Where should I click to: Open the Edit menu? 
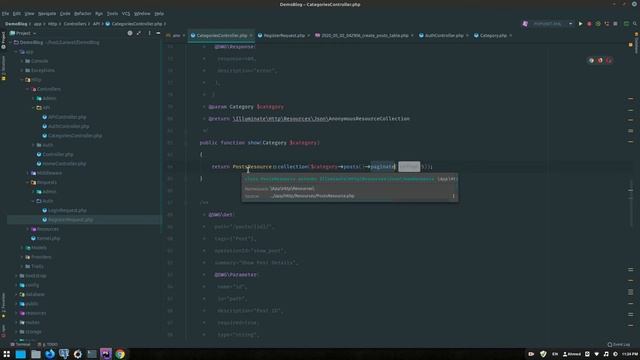17,13
